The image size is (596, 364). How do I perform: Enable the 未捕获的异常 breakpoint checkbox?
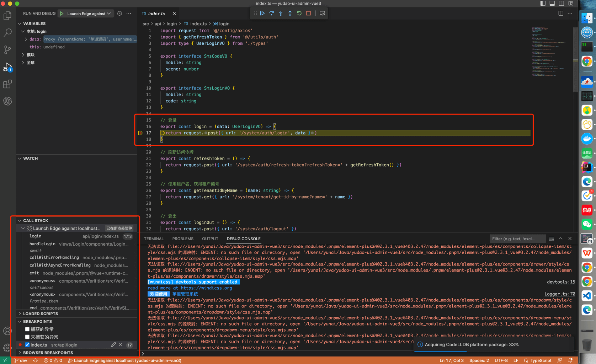click(x=27, y=337)
